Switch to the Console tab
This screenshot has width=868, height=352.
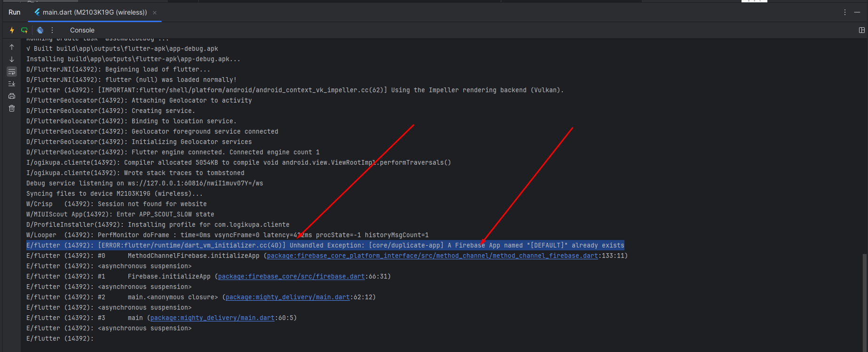tap(82, 30)
